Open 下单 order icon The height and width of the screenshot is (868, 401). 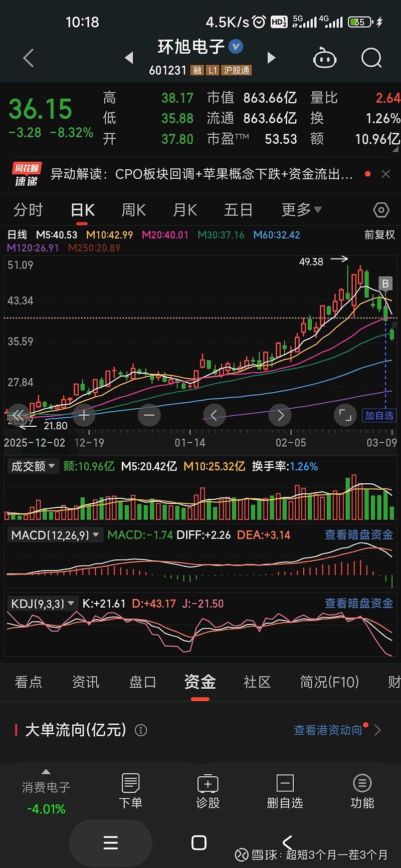coord(130,791)
